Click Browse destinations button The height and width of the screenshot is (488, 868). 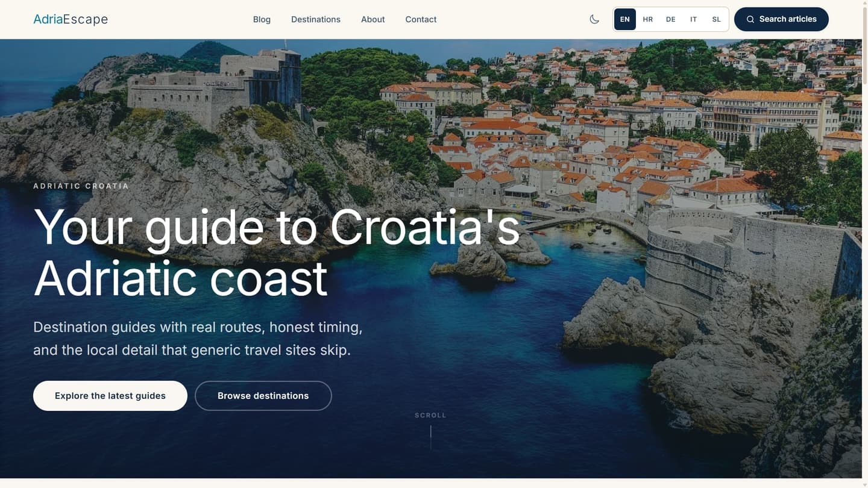pyautogui.click(x=263, y=396)
